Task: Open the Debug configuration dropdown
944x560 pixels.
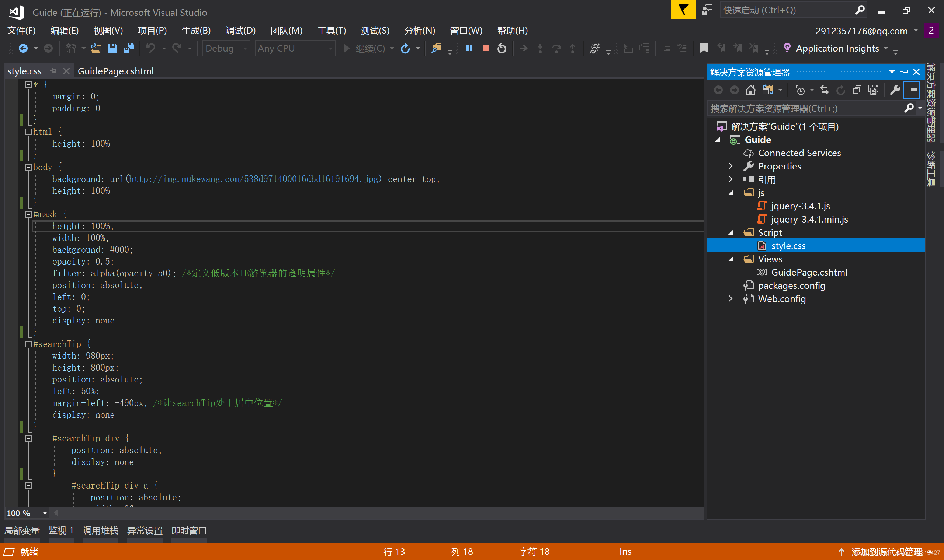Action: (x=226, y=48)
